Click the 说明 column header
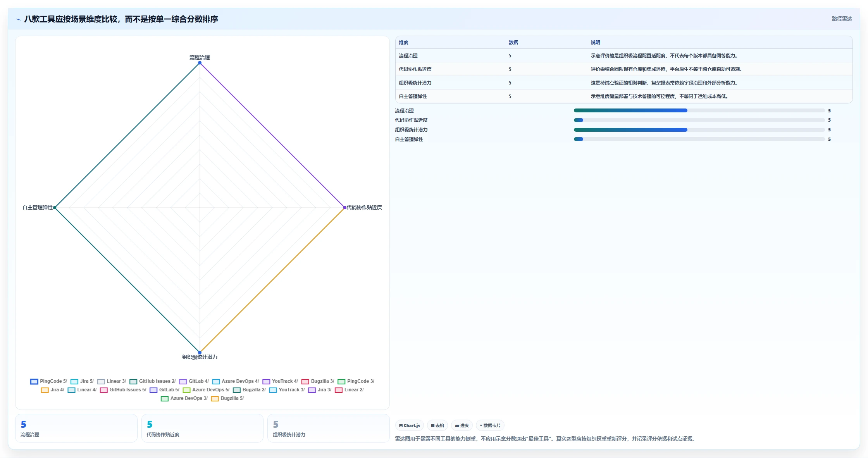This screenshot has width=868, height=458. [x=595, y=43]
